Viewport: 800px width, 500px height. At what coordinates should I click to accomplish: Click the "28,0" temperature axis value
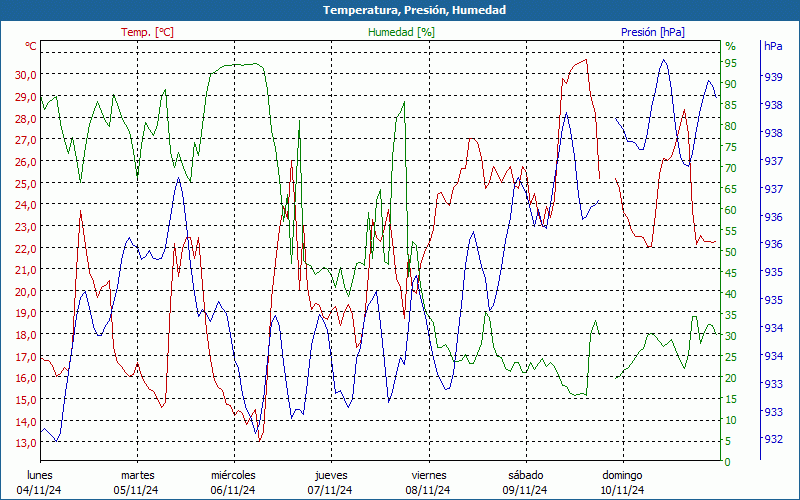[26, 118]
